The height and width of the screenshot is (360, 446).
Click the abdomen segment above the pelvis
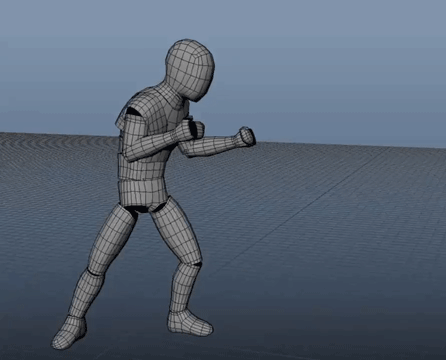click(x=142, y=168)
